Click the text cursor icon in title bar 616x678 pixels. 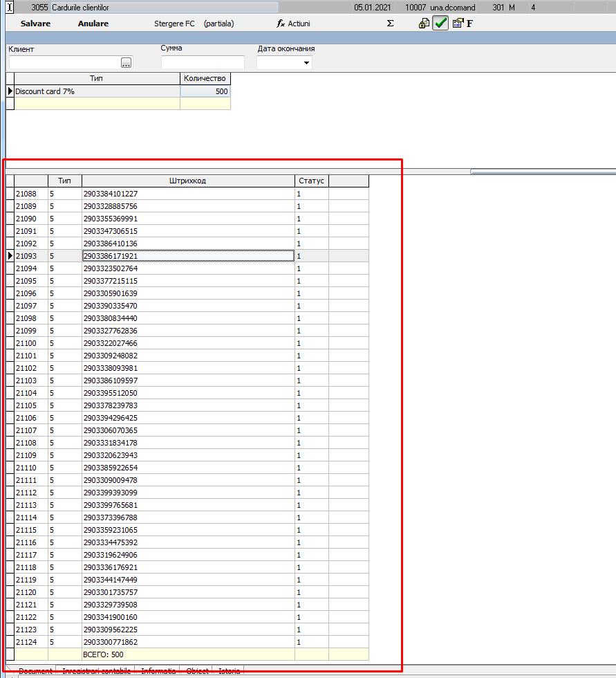(x=10, y=8)
